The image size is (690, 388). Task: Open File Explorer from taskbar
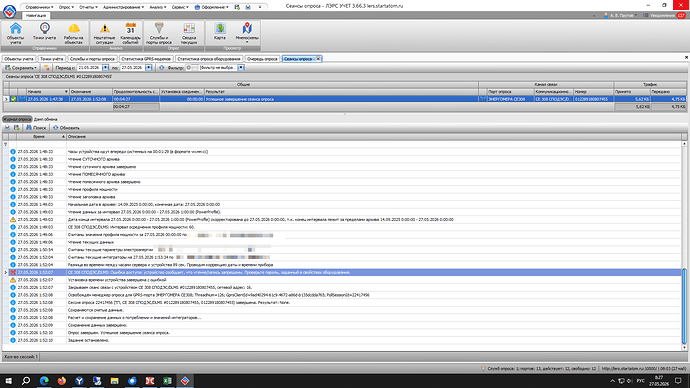click(x=114, y=381)
